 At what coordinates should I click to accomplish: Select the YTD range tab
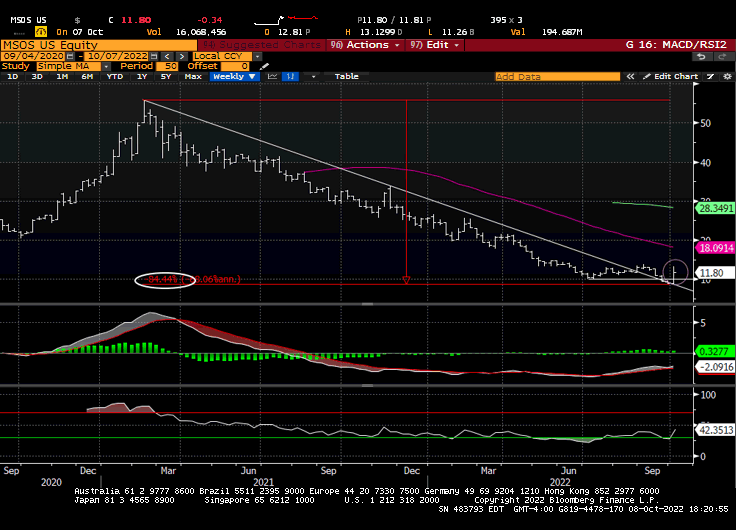115,77
